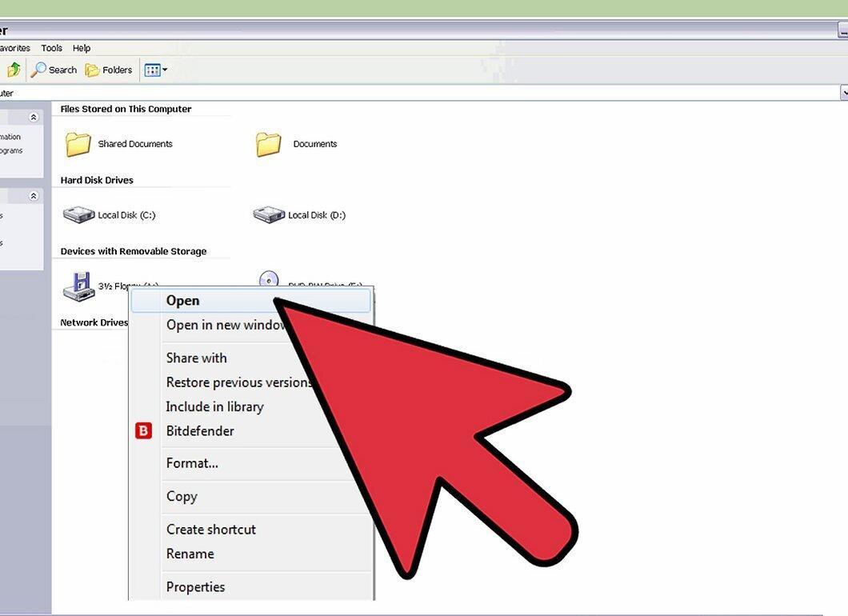The height and width of the screenshot is (616, 848).
Task: Click the Up folder arrow icon
Action: point(14,70)
